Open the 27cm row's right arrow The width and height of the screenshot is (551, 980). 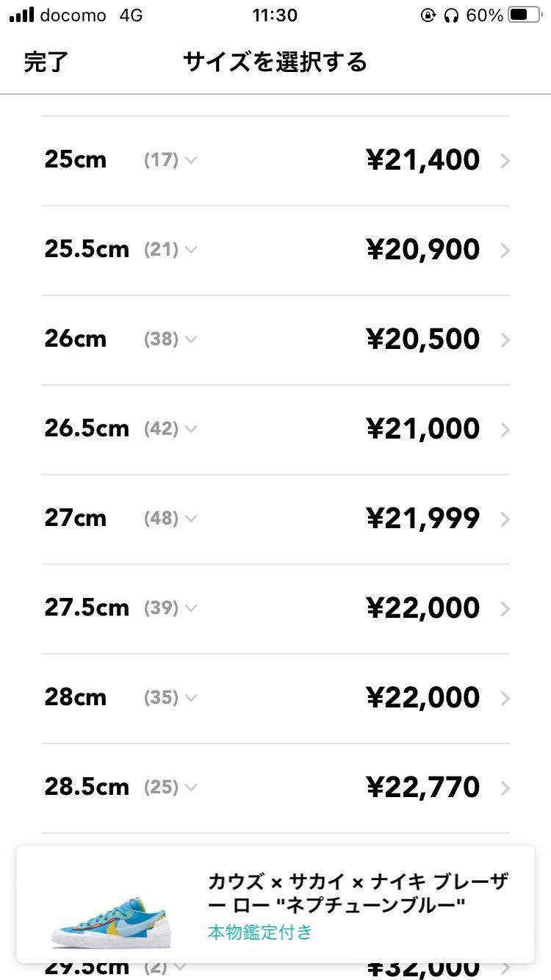coord(505,519)
